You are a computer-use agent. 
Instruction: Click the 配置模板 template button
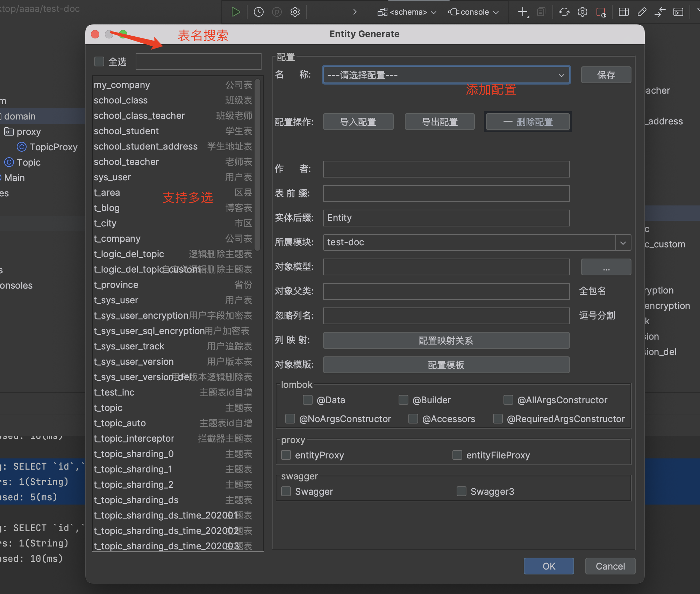(446, 365)
